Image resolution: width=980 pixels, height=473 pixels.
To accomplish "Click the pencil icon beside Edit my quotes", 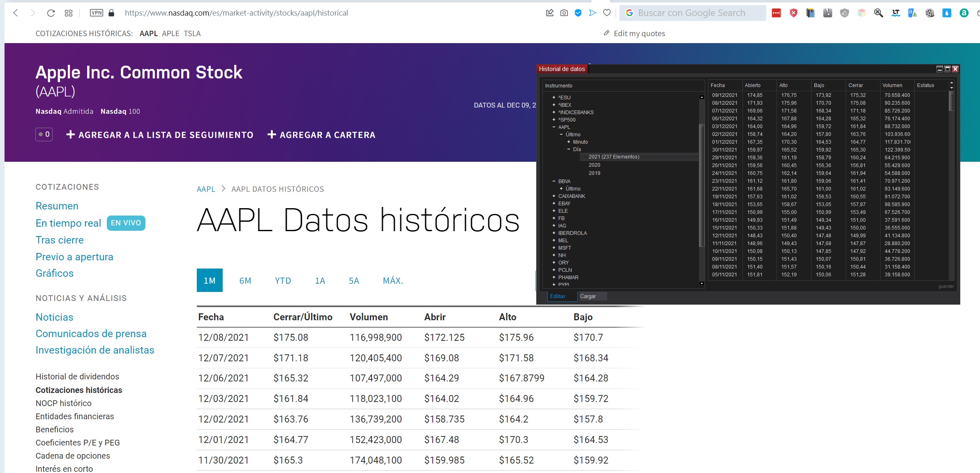I will point(606,33).
